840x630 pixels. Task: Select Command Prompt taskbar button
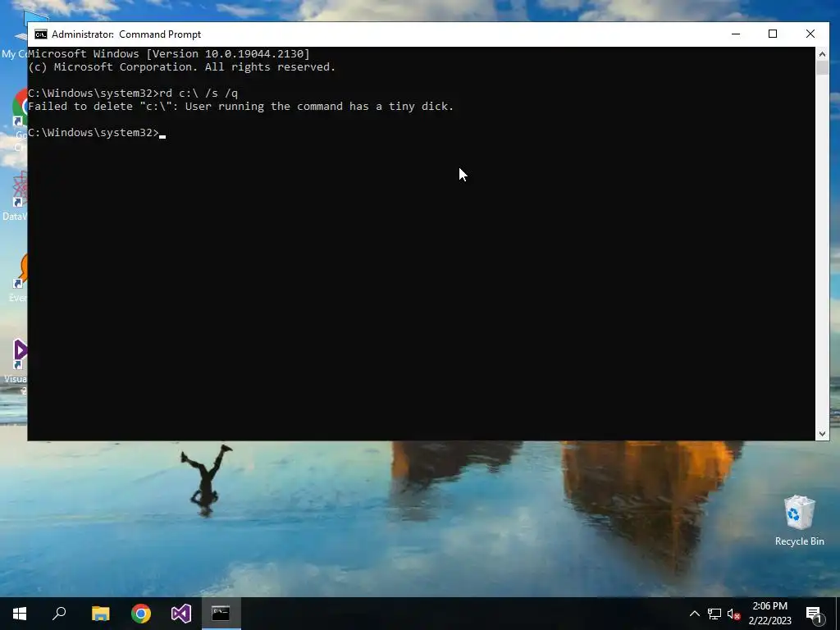coord(221,614)
